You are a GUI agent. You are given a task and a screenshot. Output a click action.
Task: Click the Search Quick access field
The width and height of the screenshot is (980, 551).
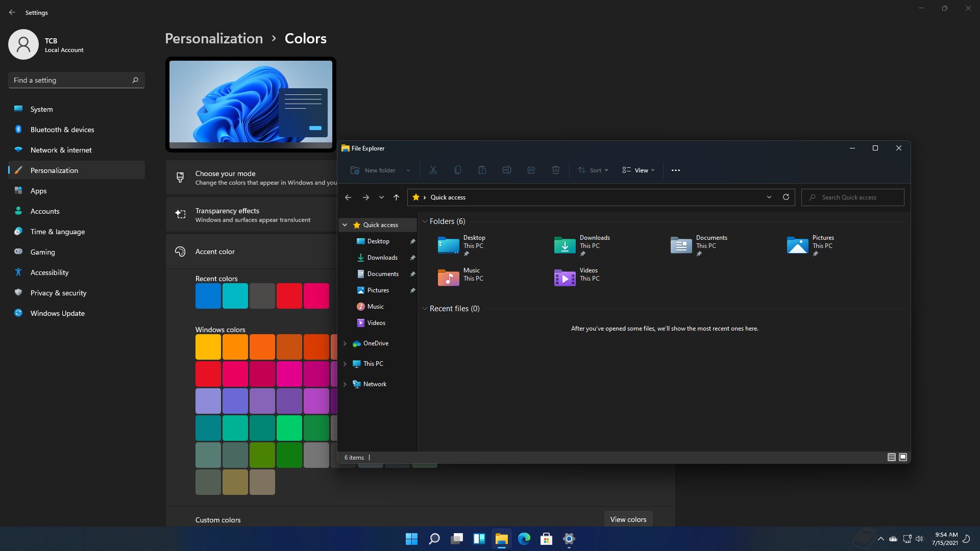(x=853, y=197)
